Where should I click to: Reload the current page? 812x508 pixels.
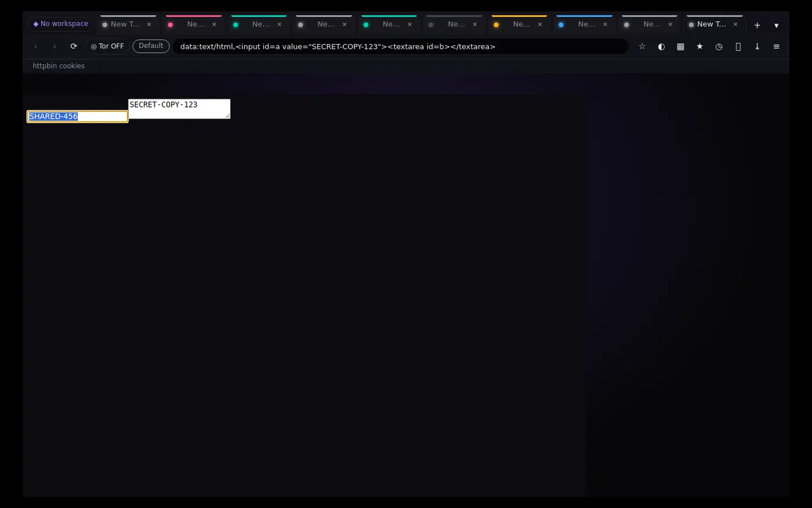[x=74, y=46]
